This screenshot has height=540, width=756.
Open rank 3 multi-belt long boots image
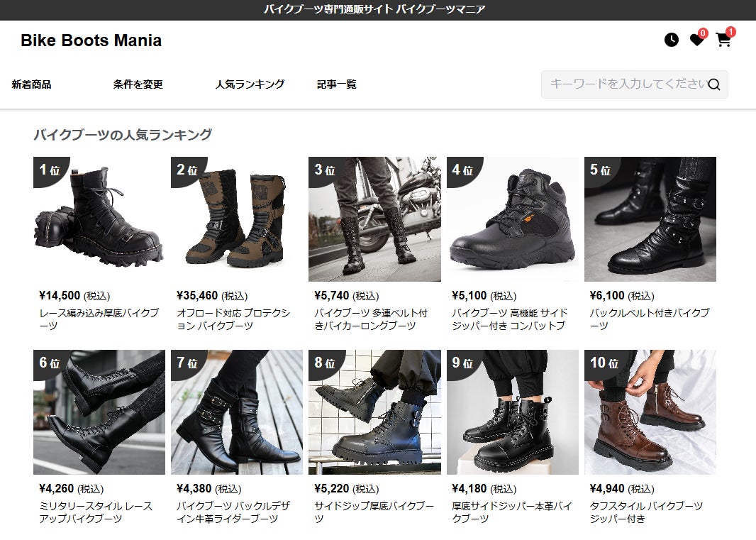374,219
